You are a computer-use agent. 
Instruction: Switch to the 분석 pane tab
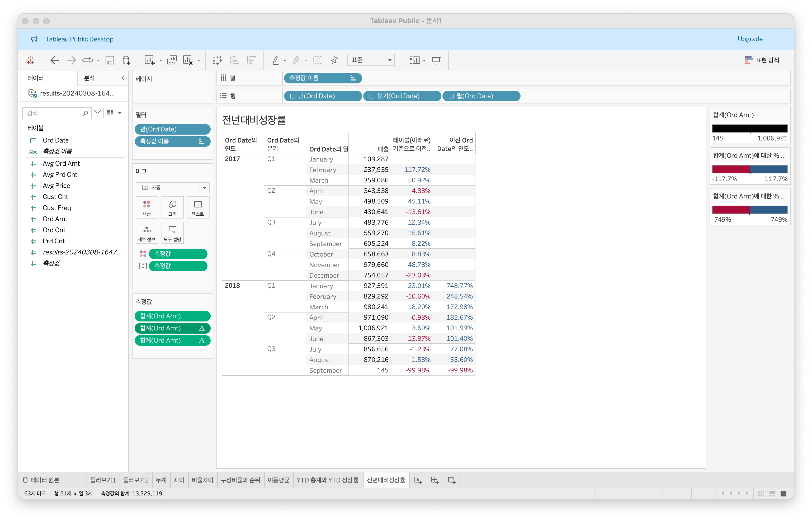click(x=89, y=78)
